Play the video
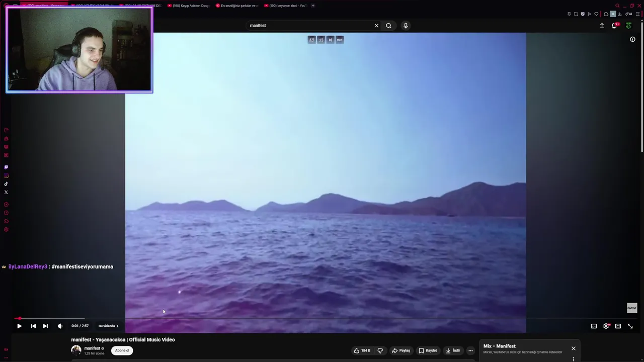 [x=19, y=326]
